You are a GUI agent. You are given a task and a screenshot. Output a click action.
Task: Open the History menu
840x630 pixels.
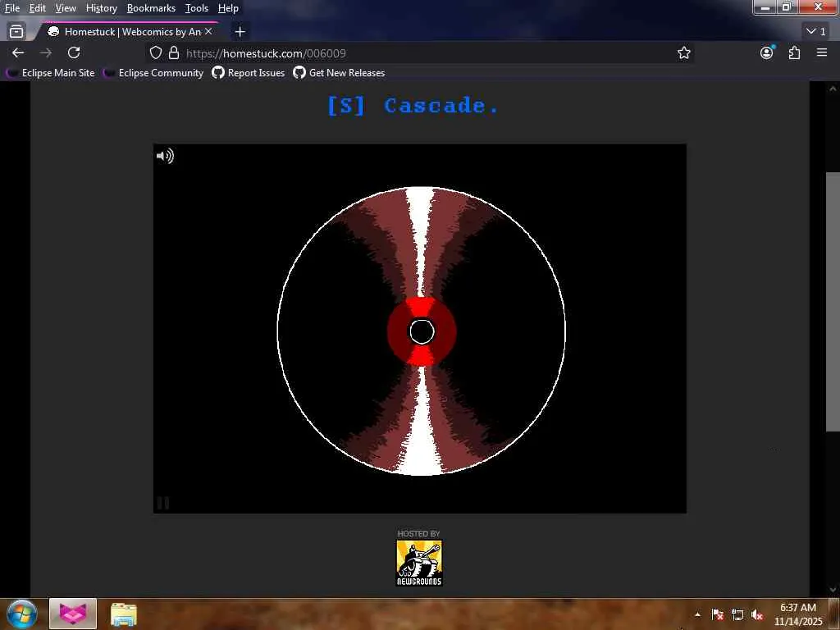101,8
